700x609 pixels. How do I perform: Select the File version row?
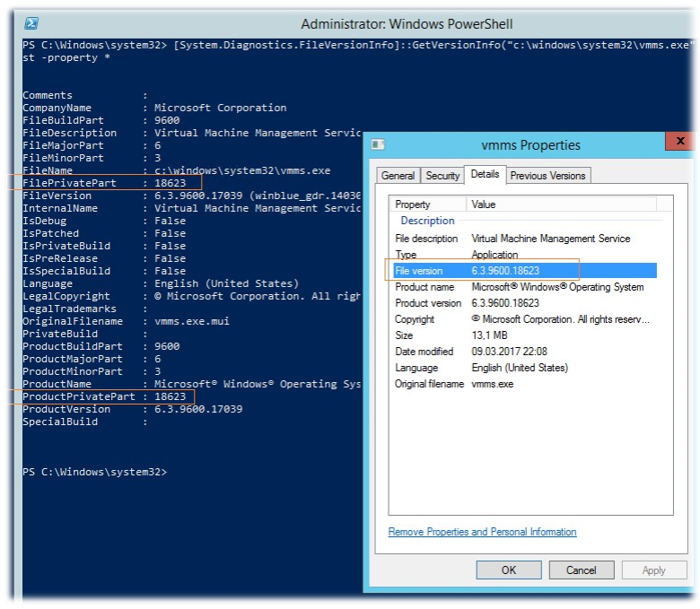(525, 271)
